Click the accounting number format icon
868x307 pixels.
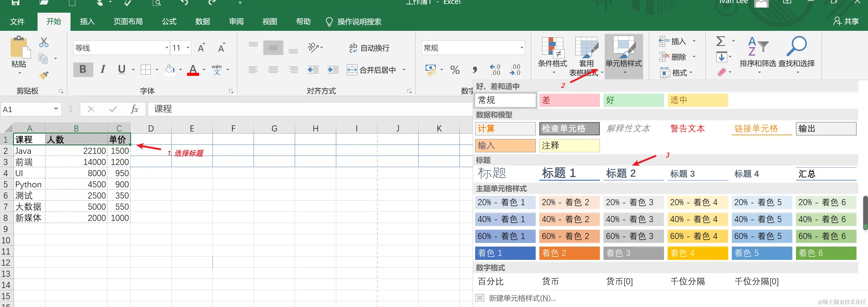(x=431, y=69)
